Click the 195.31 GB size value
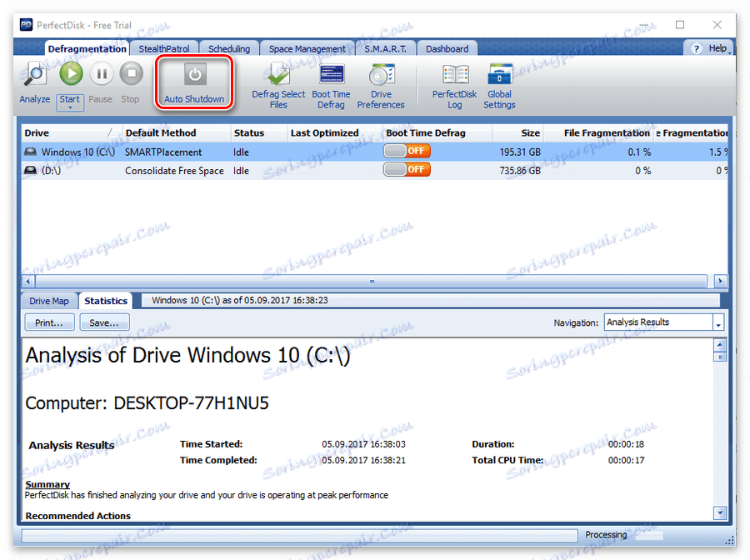The width and height of the screenshot is (750, 560). [520, 152]
